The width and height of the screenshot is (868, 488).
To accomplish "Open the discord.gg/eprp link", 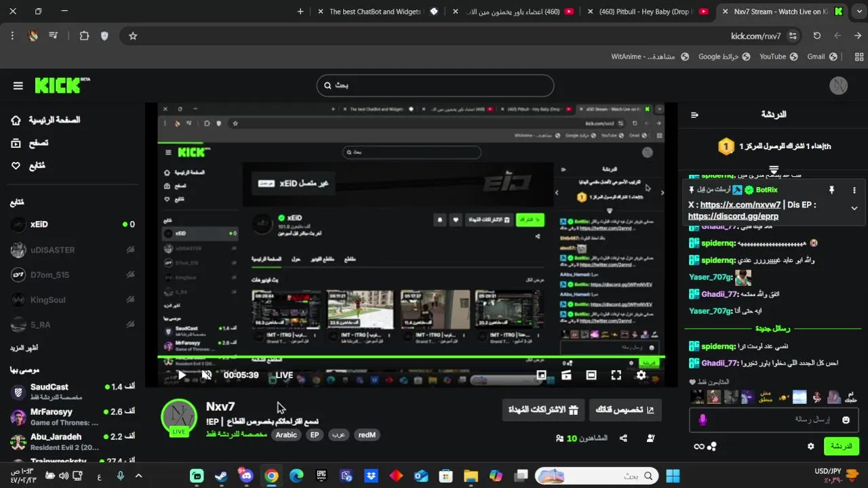I will click(x=733, y=216).
